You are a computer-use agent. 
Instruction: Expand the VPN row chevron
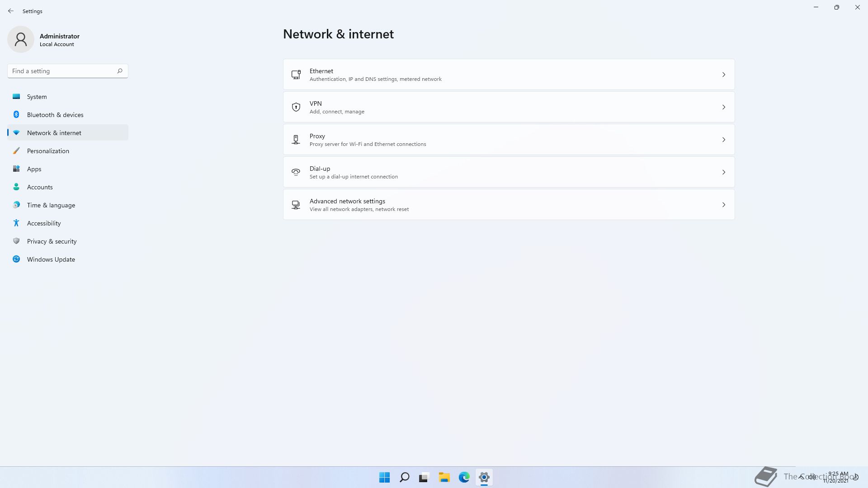click(723, 107)
